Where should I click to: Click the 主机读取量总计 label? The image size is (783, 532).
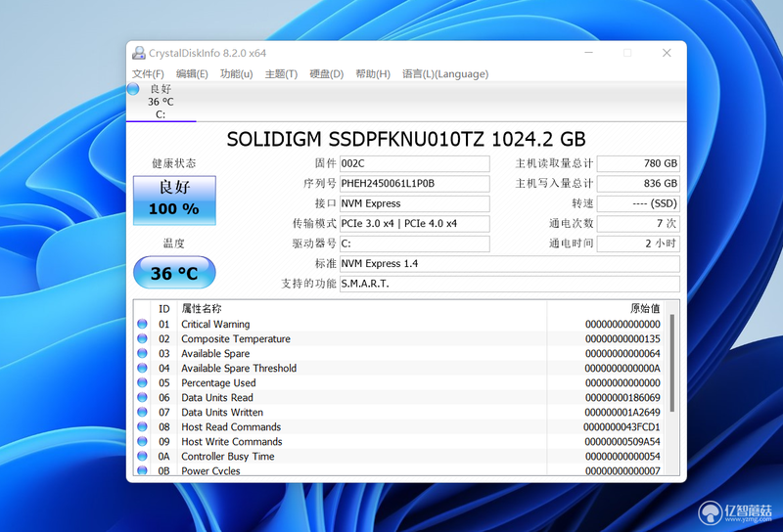[554, 163]
